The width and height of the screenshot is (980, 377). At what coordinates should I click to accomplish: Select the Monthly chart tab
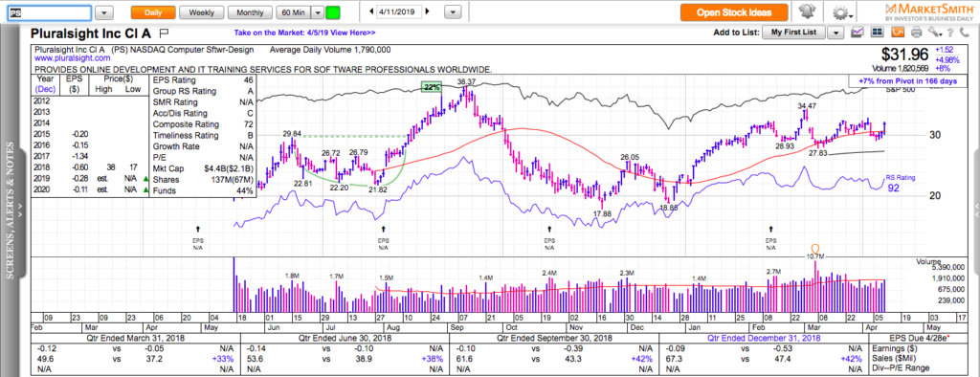(x=250, y=12)
